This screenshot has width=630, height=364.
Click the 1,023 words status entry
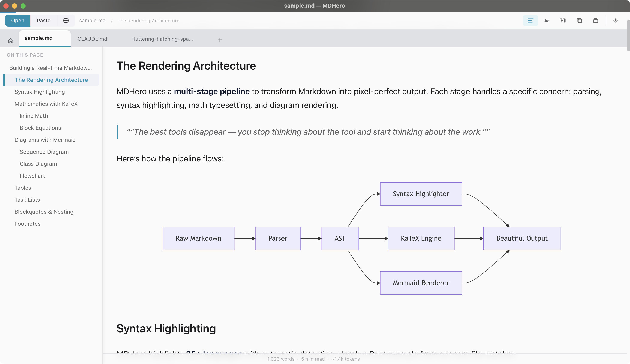pos(281,359)
